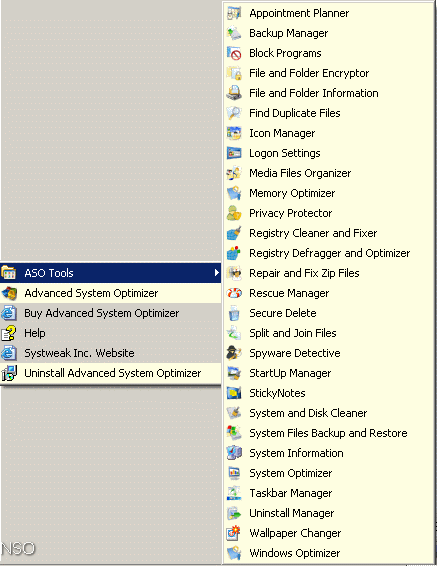Click the File and Folder Encryptor icon
Viewport: 437px width, 566px height.
(234, 73)
